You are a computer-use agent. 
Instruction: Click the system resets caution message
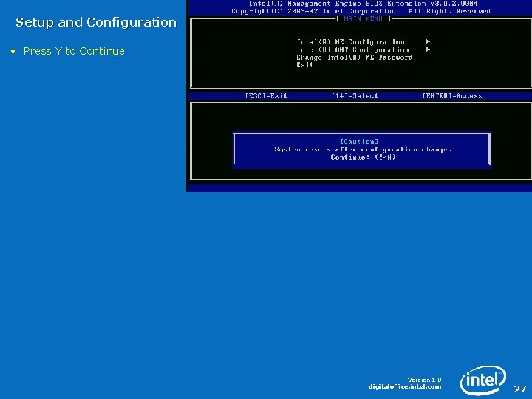click(363, 149)
